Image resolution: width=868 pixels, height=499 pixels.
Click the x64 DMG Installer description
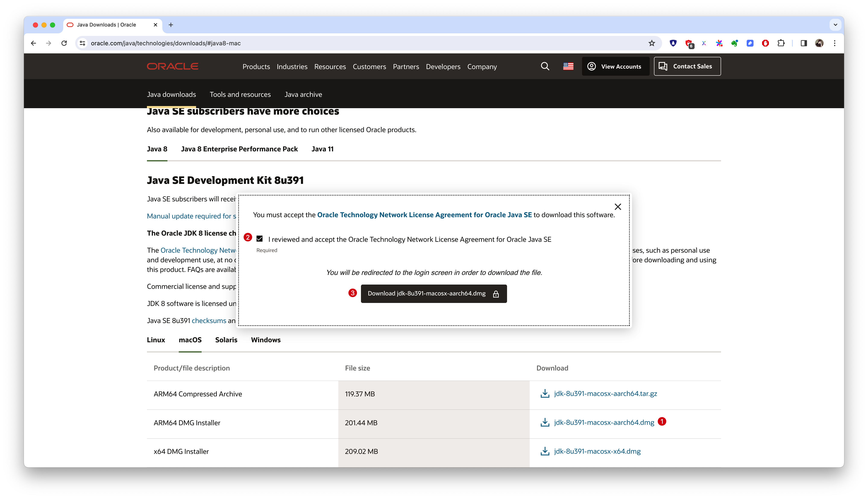[x=181, y=451]
